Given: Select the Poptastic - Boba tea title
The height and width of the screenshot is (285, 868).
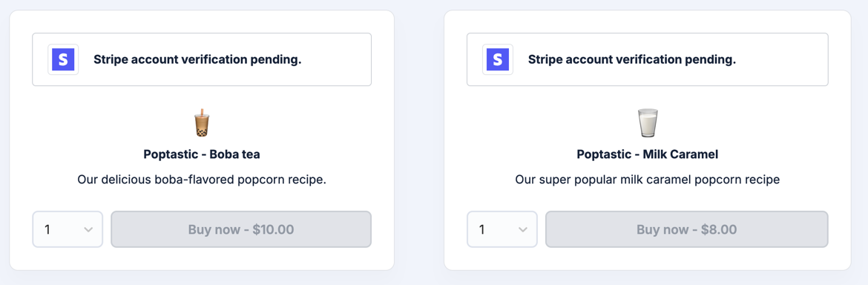Looking at the screenshot, I should (x=202, y=154).
